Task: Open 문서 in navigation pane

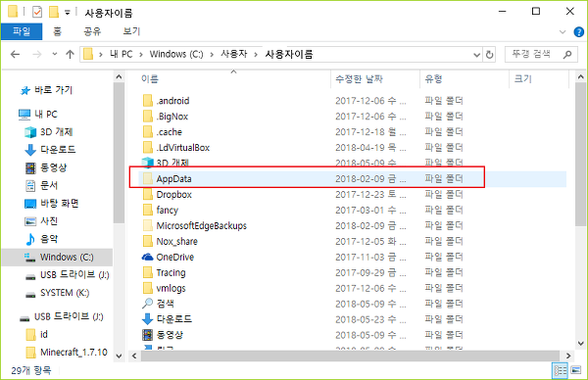Action: click(41, 185)
